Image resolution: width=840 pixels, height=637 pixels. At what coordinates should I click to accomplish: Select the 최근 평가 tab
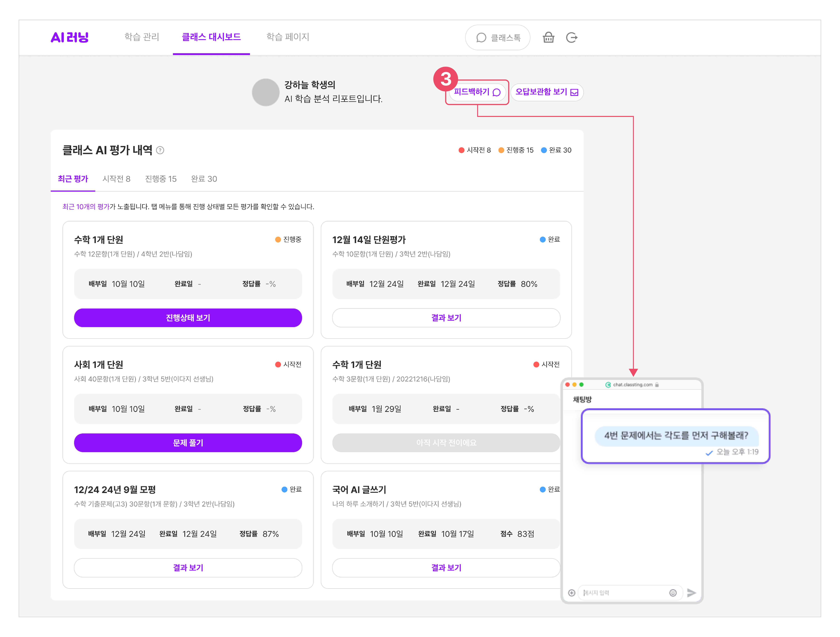[73, 179]
